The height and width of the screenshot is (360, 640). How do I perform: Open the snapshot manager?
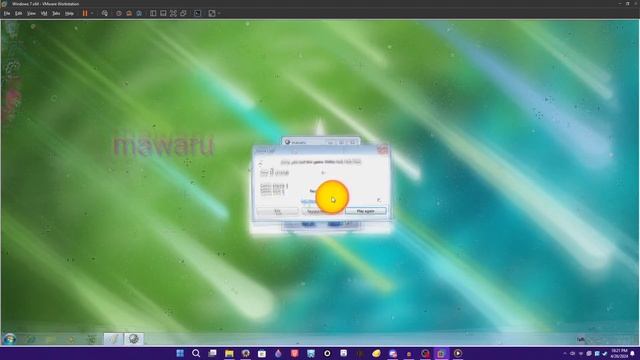139,13
